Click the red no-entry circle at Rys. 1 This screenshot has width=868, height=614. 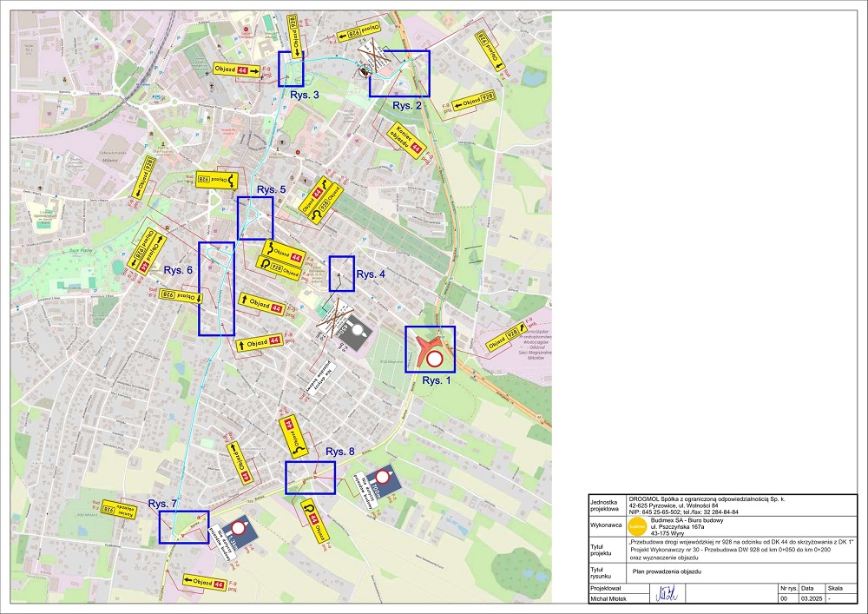[x=435, y=359]
